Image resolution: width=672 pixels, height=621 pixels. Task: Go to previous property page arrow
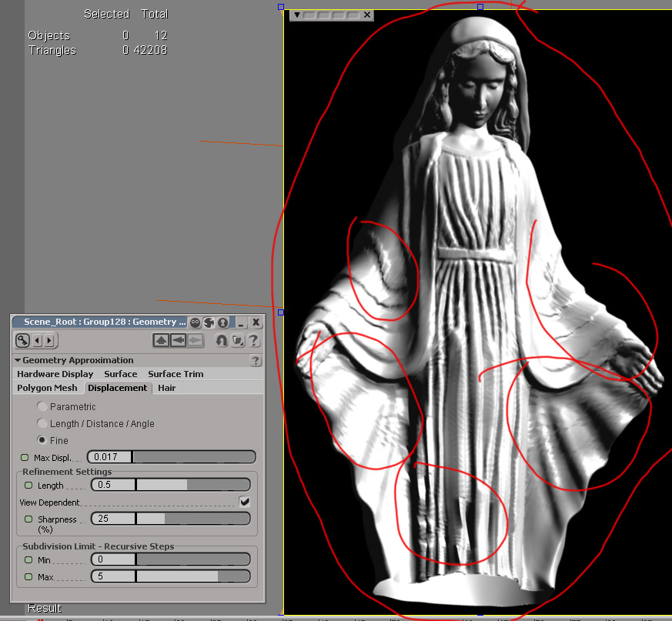tap(37, 340)
